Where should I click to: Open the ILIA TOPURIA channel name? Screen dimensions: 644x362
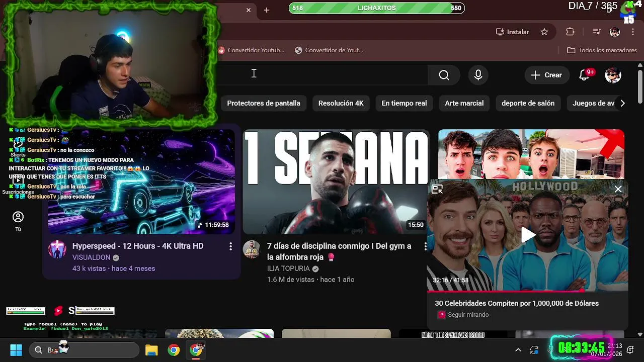[x=288, y=269]
